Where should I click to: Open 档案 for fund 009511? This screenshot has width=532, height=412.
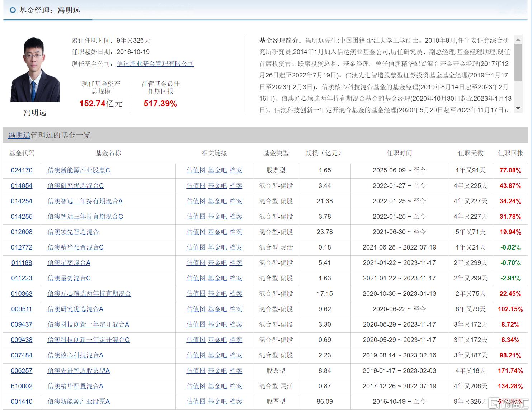236,309
